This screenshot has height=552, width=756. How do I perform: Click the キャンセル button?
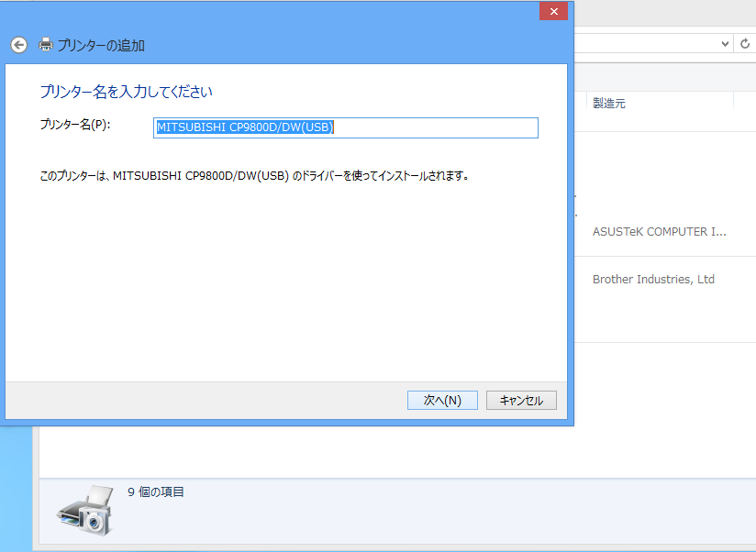[521, 401]
